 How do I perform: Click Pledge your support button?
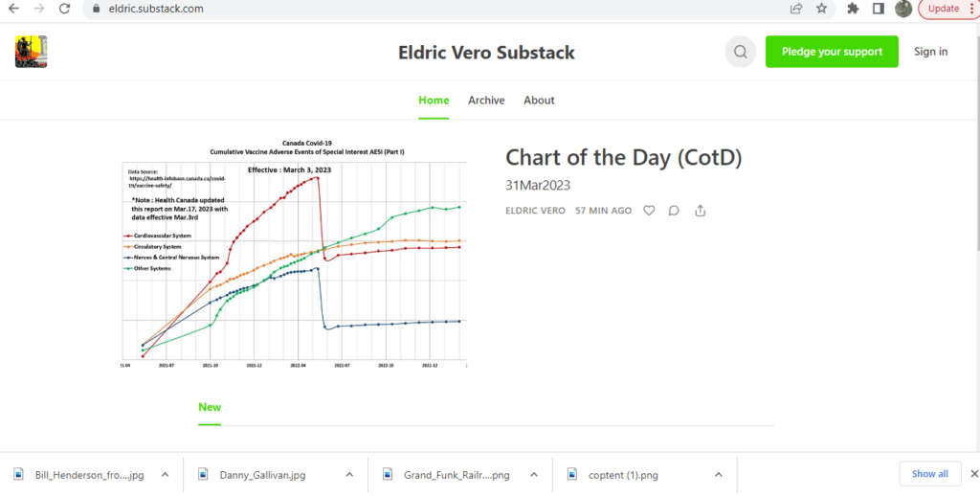(x=832, y=52)
